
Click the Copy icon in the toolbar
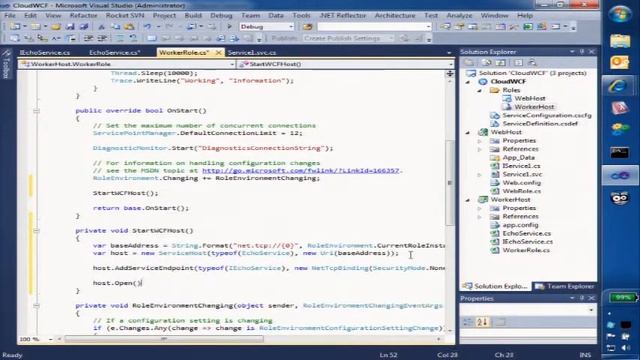tap(116, 27)
